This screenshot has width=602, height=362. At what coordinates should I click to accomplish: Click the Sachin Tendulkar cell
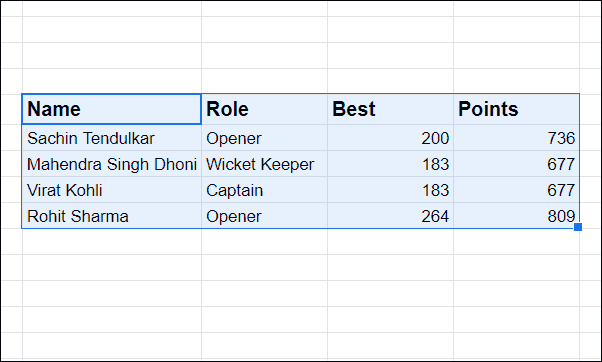click(x=111, y=138)
